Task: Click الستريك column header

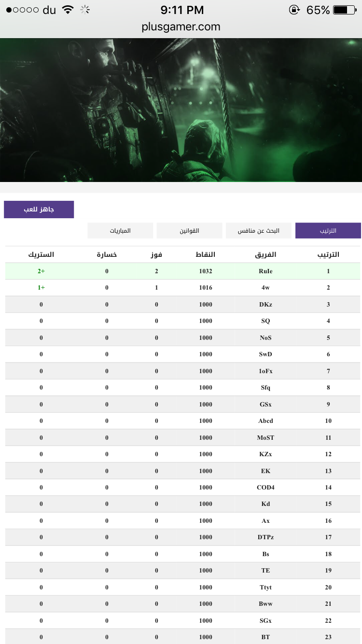Action: coord(41,254)
